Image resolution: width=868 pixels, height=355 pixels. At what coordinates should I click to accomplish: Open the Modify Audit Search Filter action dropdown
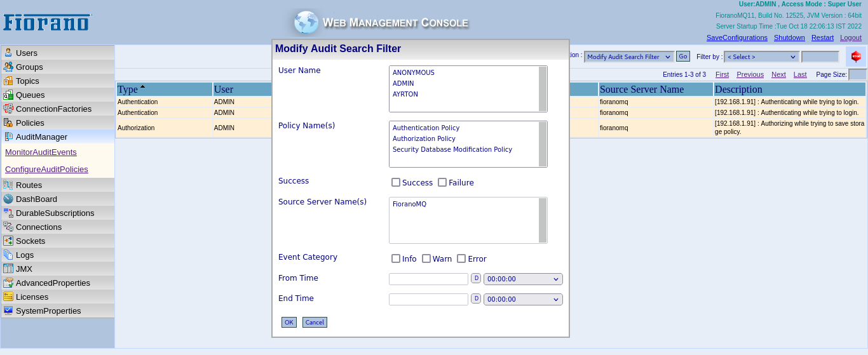click(629, 57)
